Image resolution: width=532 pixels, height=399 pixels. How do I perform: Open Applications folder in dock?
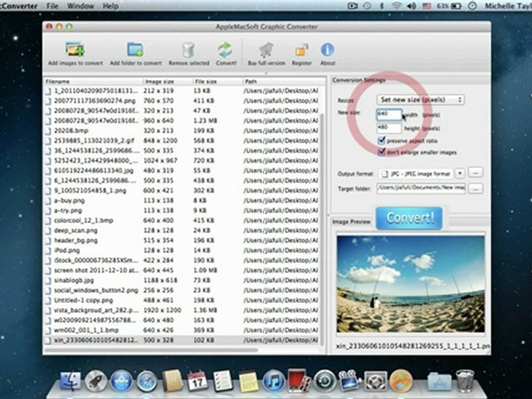click(439, 381)
